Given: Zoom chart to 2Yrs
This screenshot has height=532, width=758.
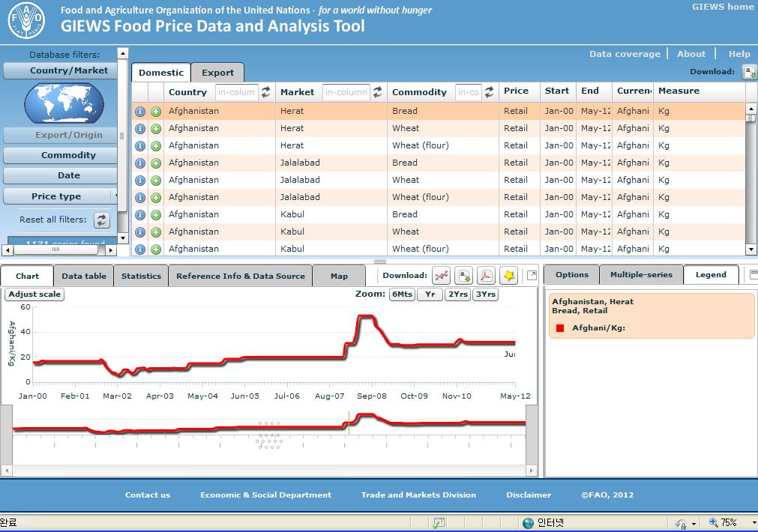Looking at the screenshot, I should pyautogui.click(x=458, y=294).
